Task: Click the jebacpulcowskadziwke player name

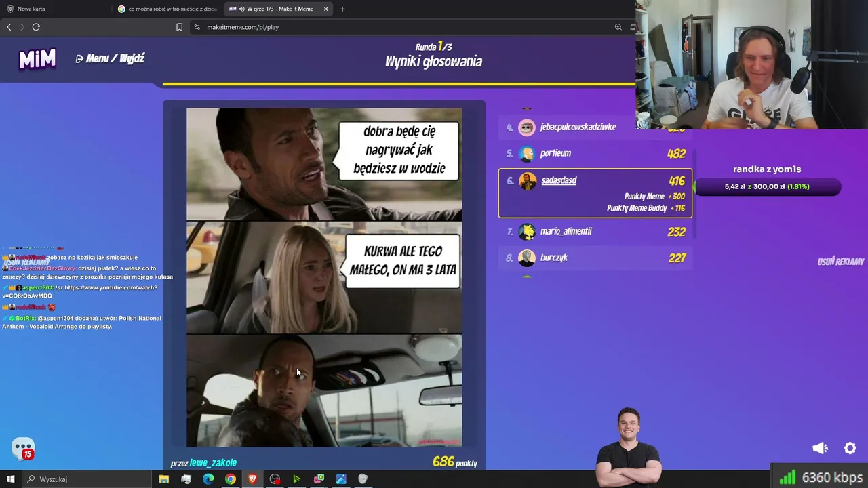Action: 578,127
